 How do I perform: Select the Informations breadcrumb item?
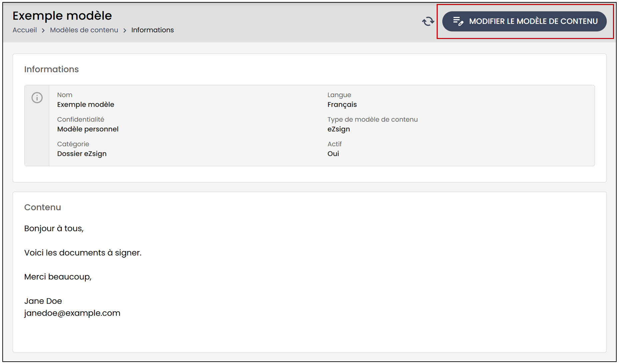pyautogui.click(x=152, y=30)
